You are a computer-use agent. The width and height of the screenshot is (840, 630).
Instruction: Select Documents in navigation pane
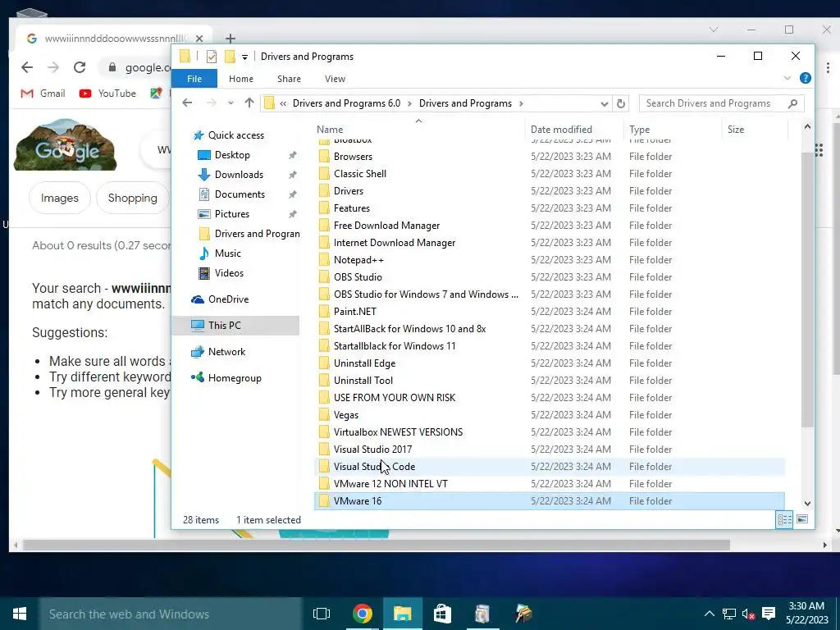pyautogui.click(x=240, y=194)
